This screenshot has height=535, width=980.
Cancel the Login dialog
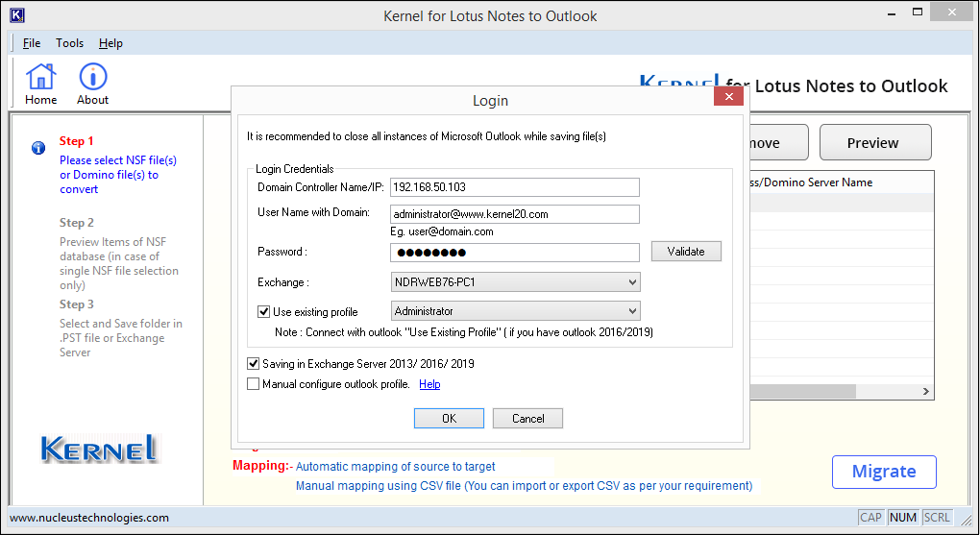pos(528,418)
